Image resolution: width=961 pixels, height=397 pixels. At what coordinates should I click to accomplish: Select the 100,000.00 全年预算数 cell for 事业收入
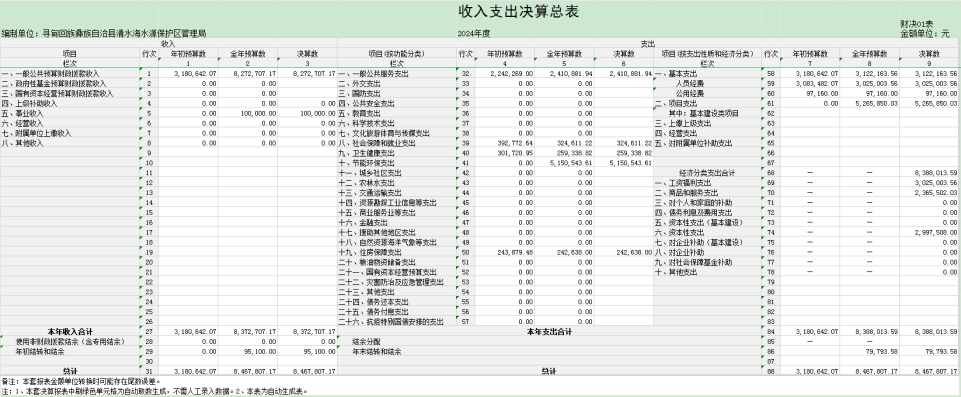[x=248, y=113]
